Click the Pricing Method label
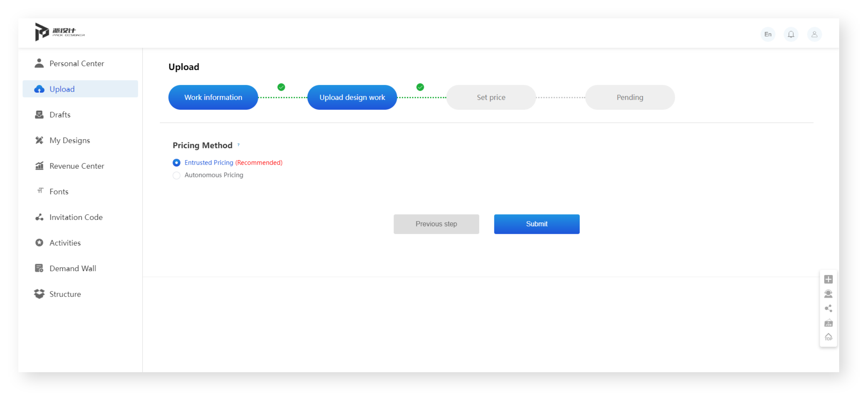This screenshot has width=868, height=401. [203, 145]
